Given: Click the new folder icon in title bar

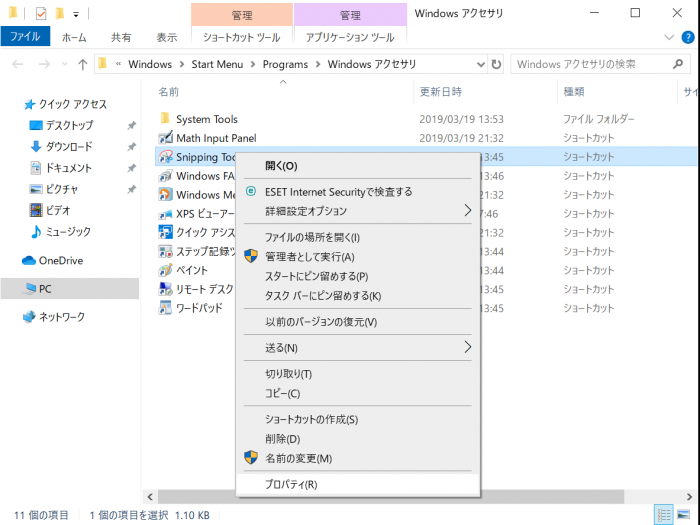Looking at the screenshot, I should tap(59, 14).
